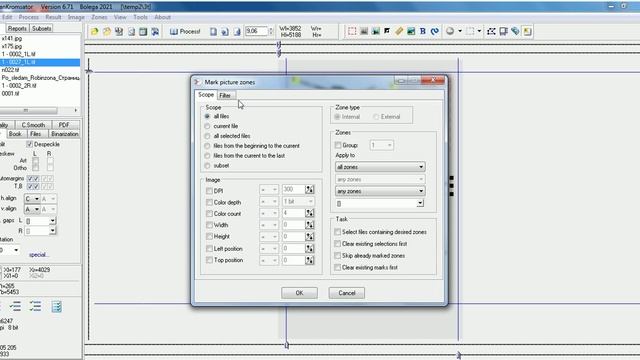The width and height of the screenshot is (640, 360).
Task: Check 'Clear existing marks first'
Action: [x=338, y=267]
